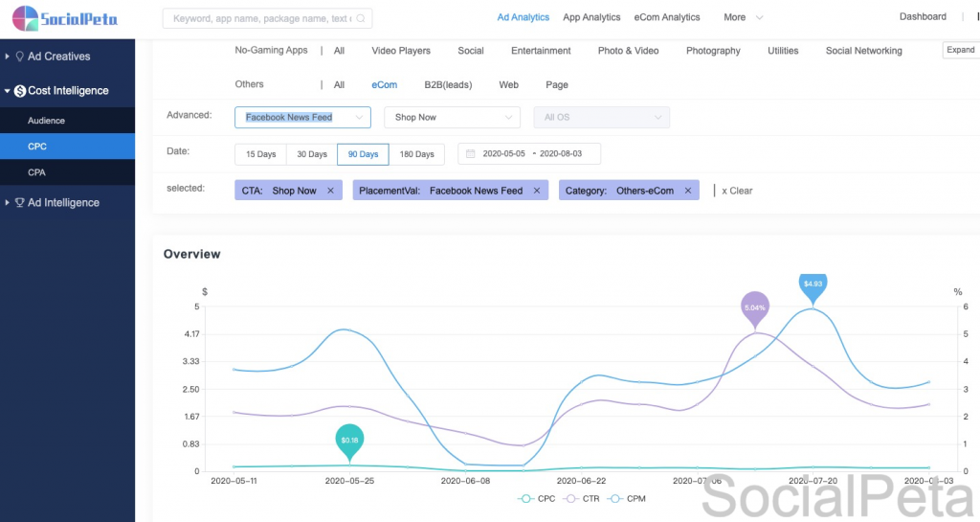The width and height of the screenshot is (980, 522).
Task: Toggle the CPC series in the legend
Action: [536, 499]
